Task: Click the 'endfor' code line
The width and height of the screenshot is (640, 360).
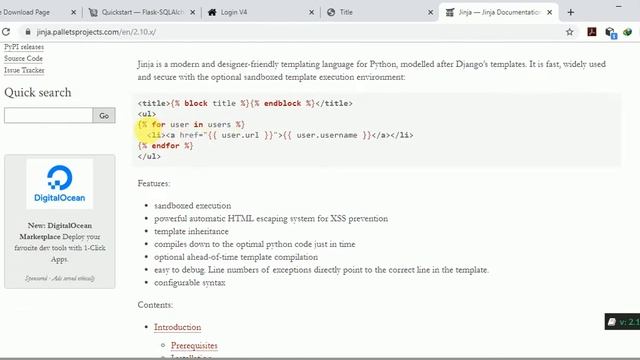Action: click(x=165, y=146)
